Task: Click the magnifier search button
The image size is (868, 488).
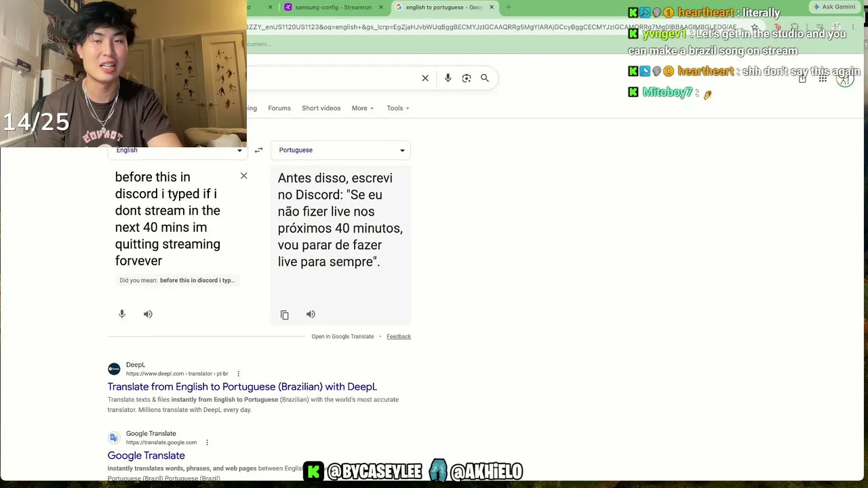Action: (485, 78)
